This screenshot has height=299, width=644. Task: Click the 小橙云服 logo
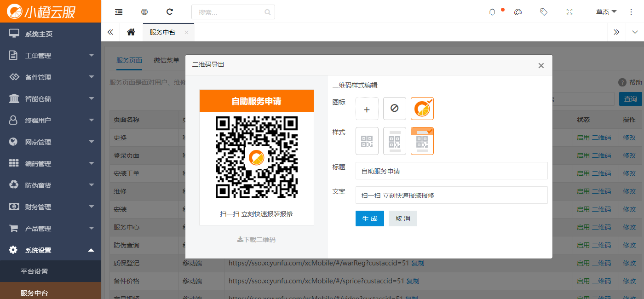pyautogui.click(x=41, y=11)
